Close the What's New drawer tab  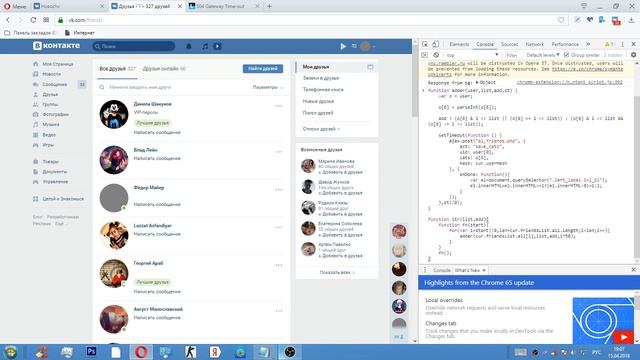pyautogui.click(x=484, y=270)
